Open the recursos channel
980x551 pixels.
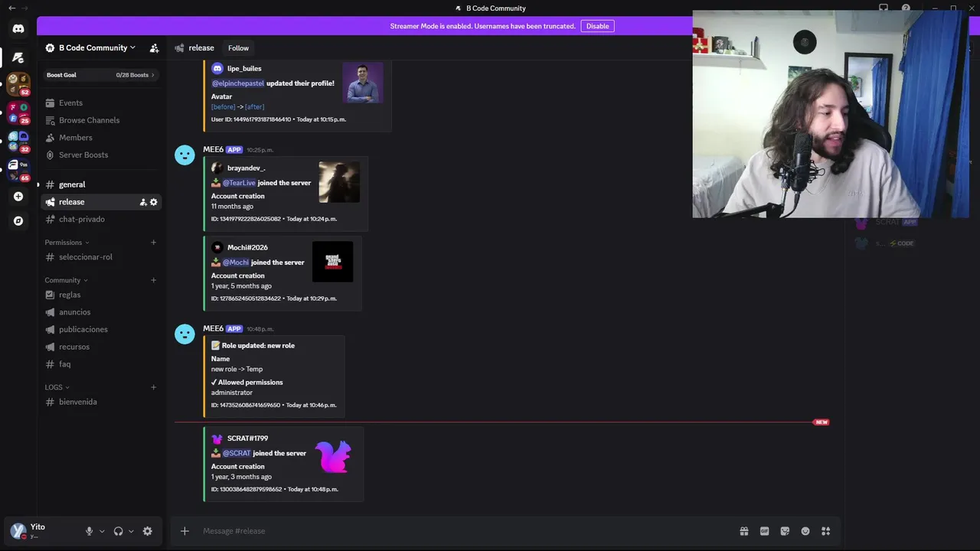101,347
